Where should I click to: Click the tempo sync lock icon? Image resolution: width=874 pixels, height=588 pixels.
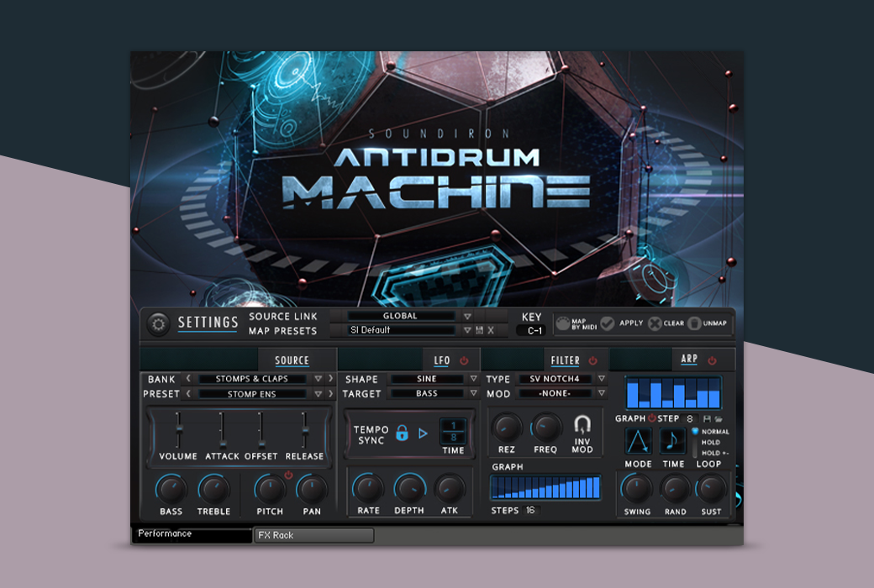pos(402,433)
